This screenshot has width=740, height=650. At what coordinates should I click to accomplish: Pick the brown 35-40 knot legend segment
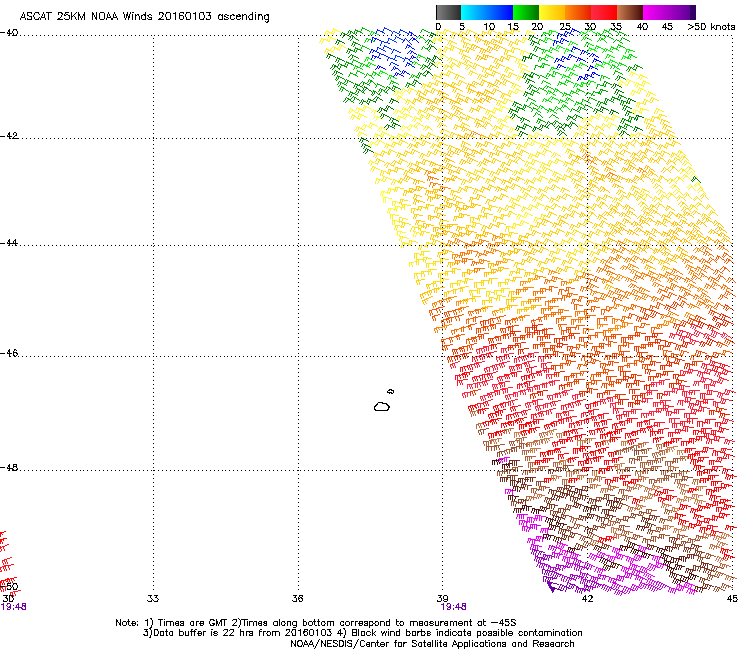[630, 12]
